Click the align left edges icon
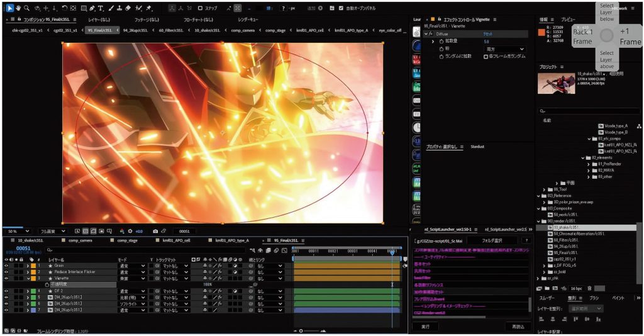644x336 pixels. (542, 319)
